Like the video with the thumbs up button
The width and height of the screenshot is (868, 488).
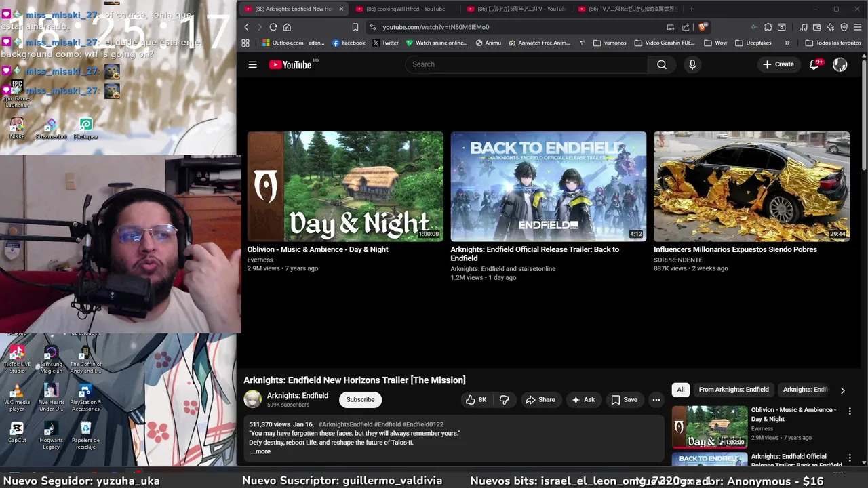(x=476, y=400)
